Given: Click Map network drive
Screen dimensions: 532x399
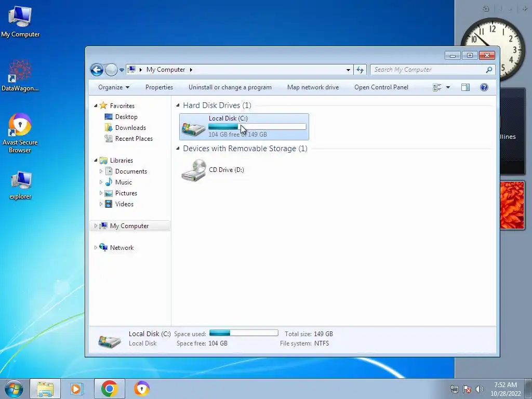Looking at the screenshot, I should [x=313, y=87].
